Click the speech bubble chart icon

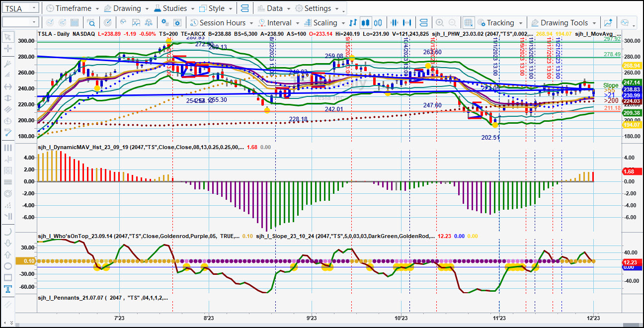coord(624,22)
